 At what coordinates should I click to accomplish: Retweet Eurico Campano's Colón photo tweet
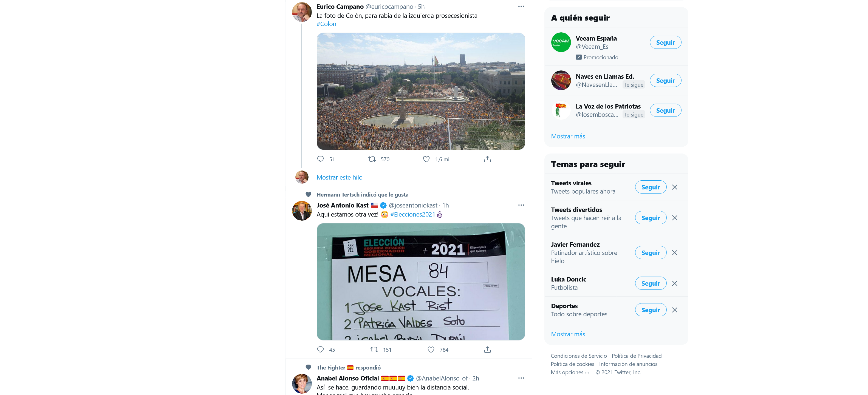coord(372,159)
